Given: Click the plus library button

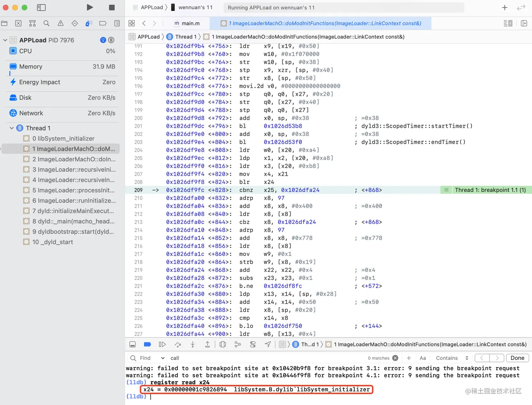Looking at the screenshot, I should click(505, 7).
